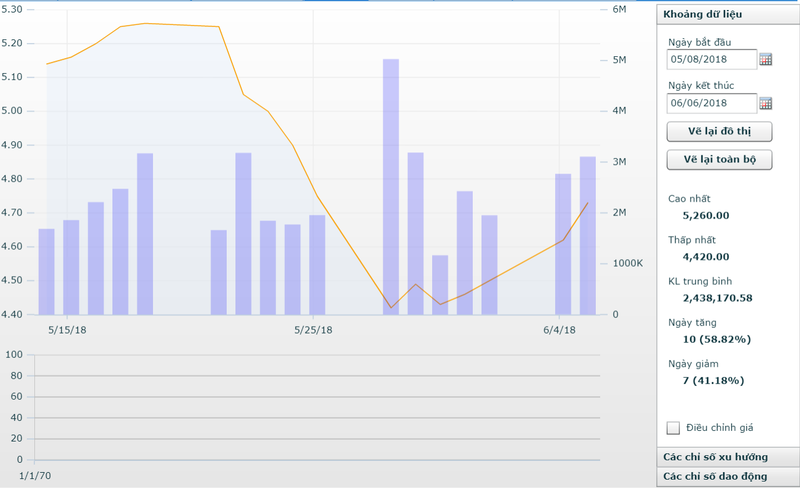The height and width of the screenshot is (489, 800).
Task: Open the calendar picker for Ngày bắt đầu
Action: click(x=766, y=59)
